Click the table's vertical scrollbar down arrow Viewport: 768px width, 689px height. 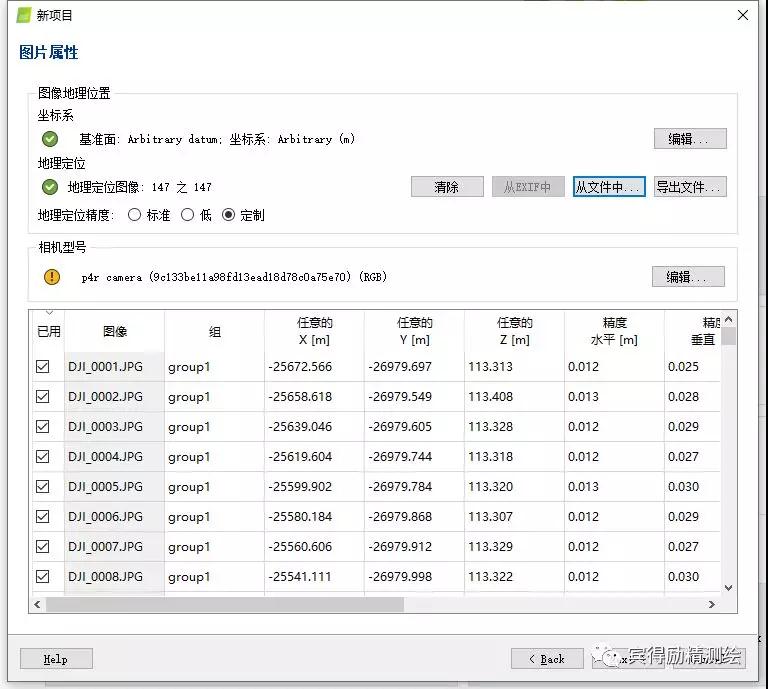[x=728, y=588]
